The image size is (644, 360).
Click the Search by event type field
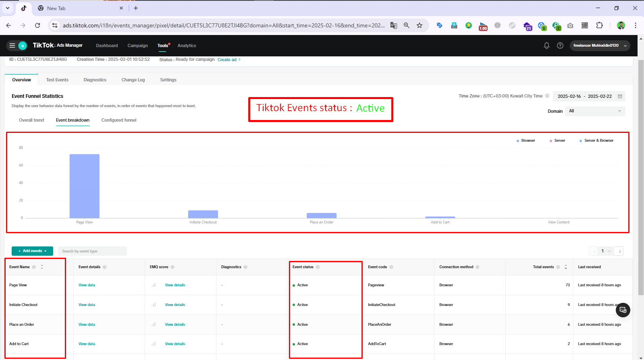click(x=92, y=251)
